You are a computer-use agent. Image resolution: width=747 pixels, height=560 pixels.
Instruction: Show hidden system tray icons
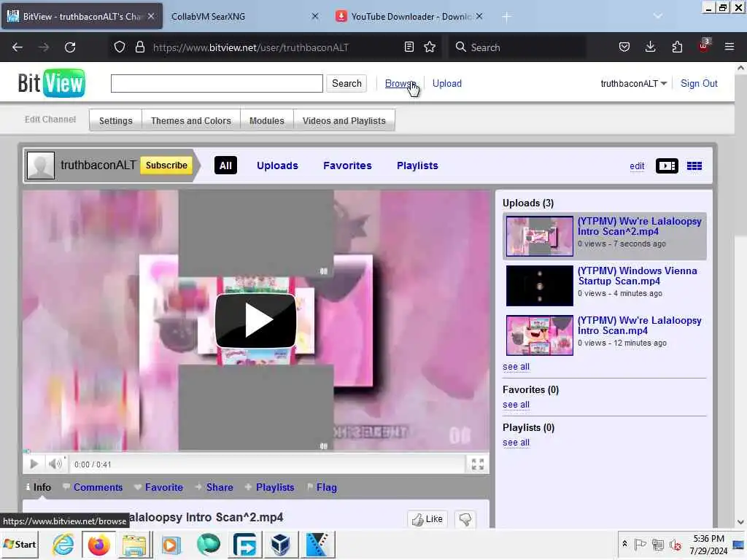coord(624,543)
